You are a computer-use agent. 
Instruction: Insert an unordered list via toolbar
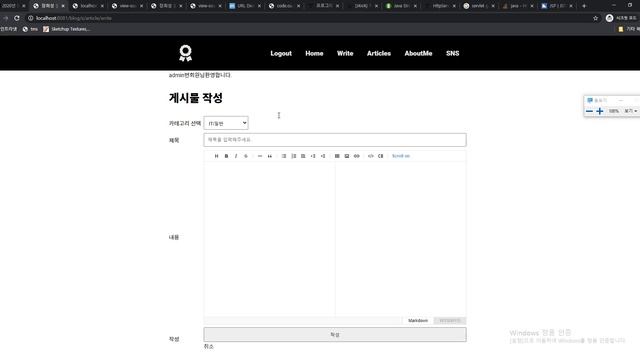point(284,156)
